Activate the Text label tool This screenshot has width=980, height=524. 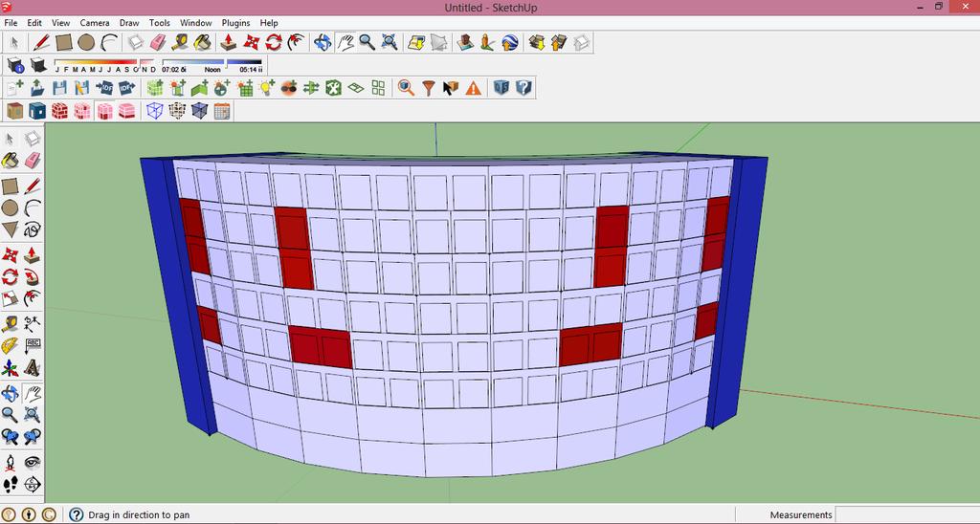tap(33, 345)
